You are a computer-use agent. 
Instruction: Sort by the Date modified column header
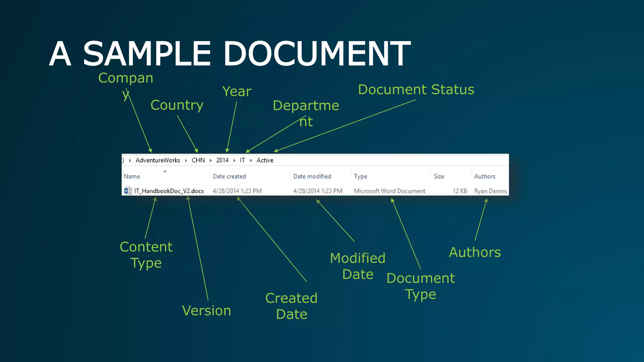point(312,176)
